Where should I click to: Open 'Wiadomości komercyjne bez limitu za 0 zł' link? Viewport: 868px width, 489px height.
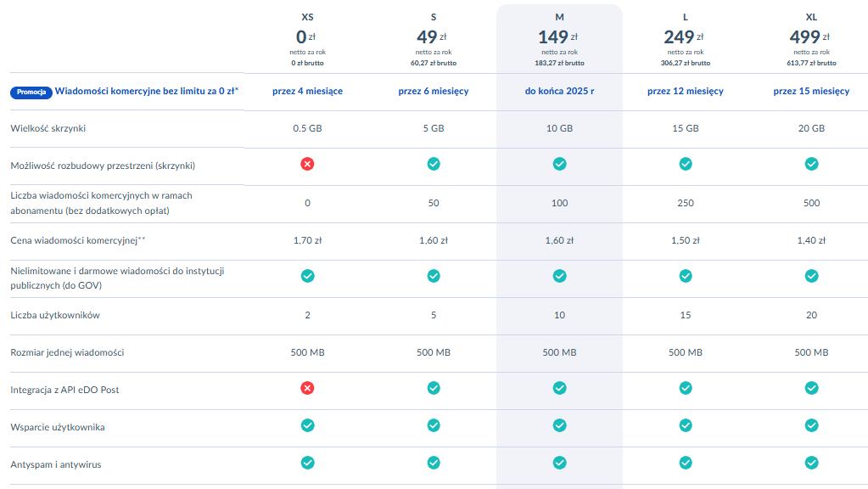coord(147,91)
